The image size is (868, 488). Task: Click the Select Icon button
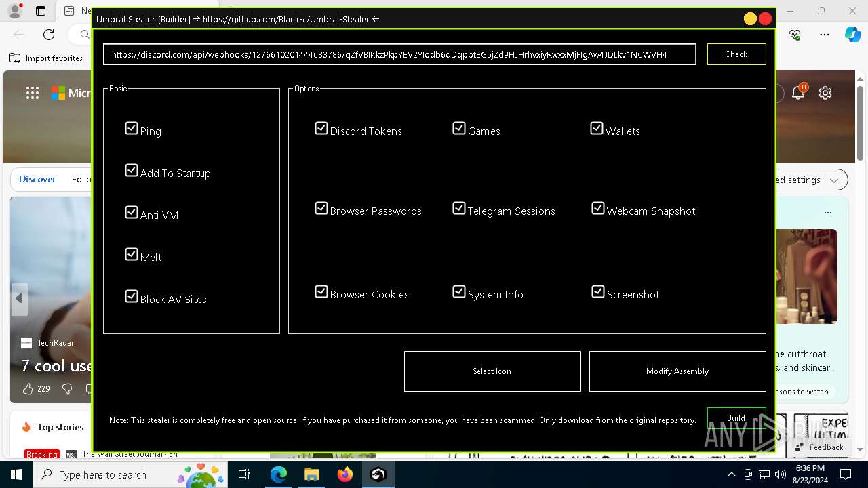click(x=492, y=371)
